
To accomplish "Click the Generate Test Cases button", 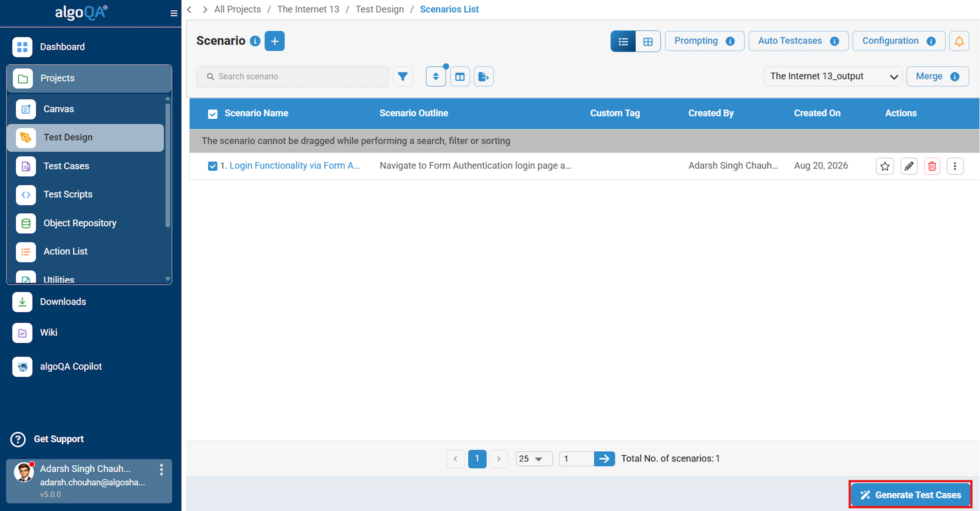I will (x=911, y=495).
